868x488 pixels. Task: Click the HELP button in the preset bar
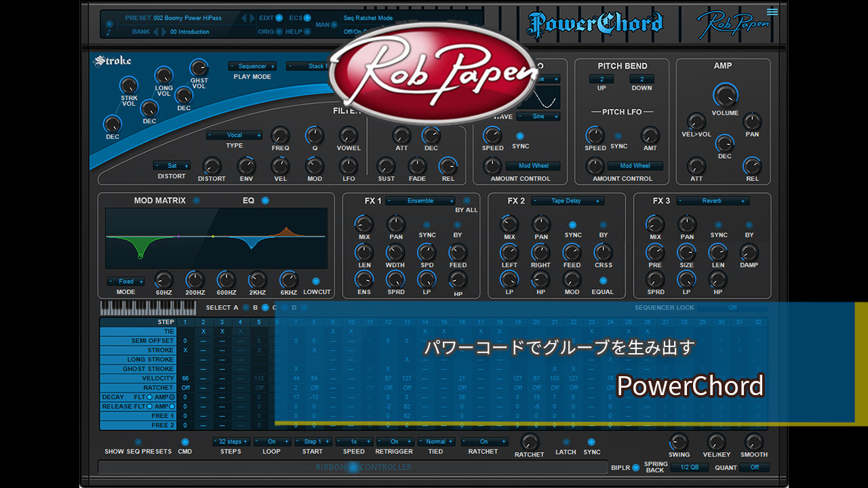tap(307, 32)
